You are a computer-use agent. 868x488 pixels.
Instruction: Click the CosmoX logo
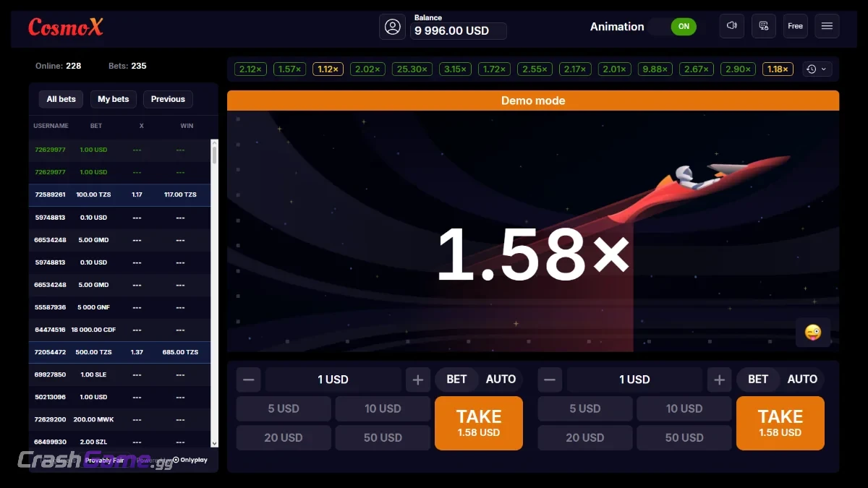tap(66, 27)
